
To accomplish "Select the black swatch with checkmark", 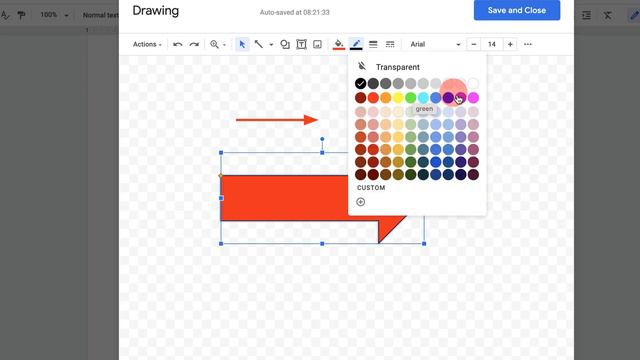I will point(360,84).
